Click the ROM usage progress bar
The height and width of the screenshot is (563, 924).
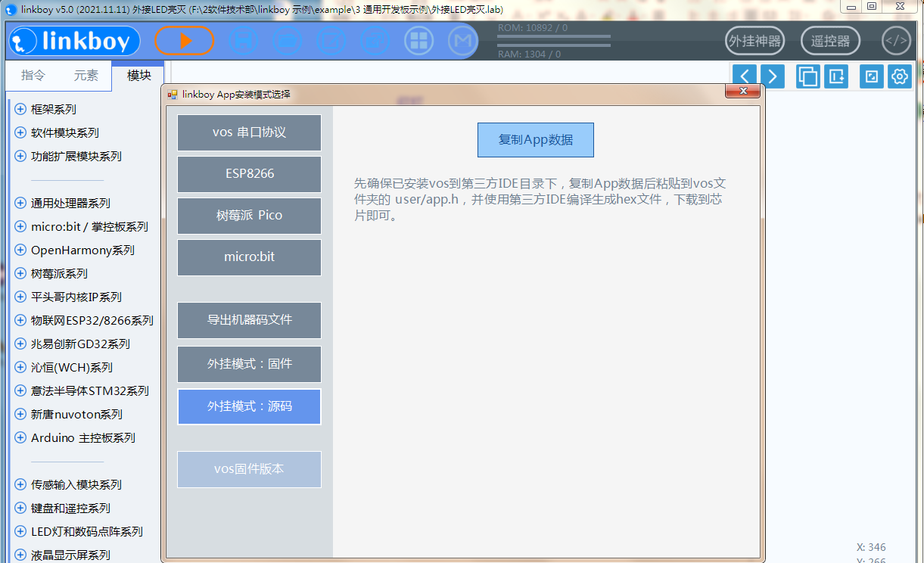pyautogui.click(x=554, y=36)
